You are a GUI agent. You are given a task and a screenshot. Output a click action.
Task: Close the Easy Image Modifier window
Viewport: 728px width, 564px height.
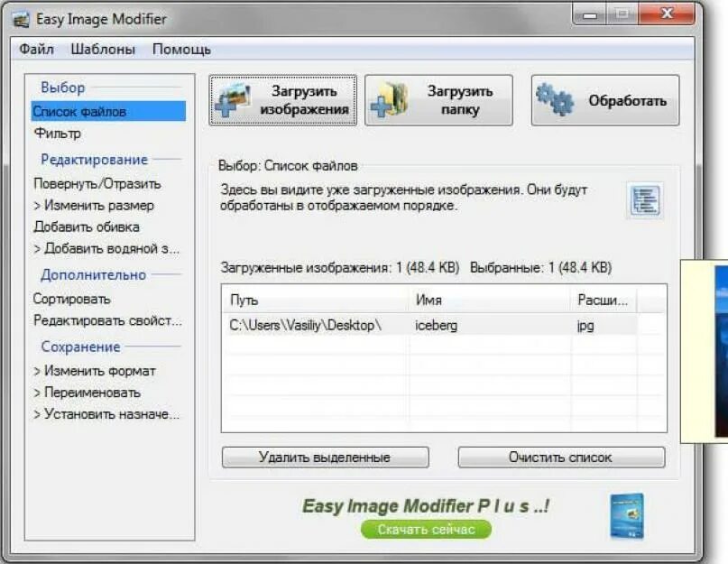click(x=667, y=14)
